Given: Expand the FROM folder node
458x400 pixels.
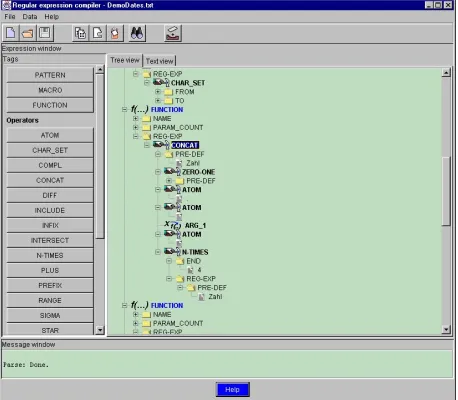Looking at the screenshot, I should [x=158, y=91].
